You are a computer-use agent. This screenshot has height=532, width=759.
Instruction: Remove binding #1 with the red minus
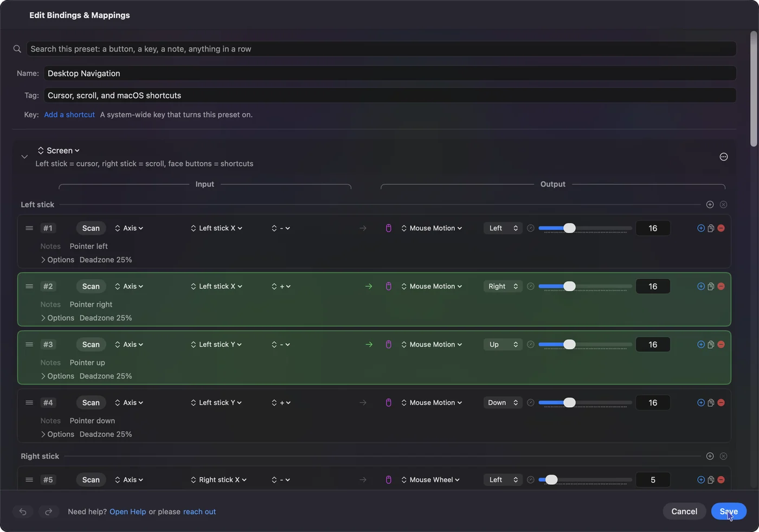click(721, 228)
